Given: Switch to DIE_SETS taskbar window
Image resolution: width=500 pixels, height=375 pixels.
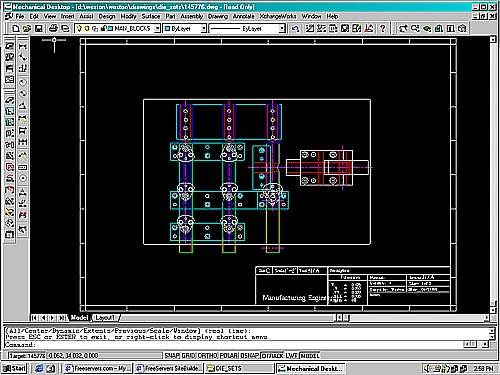Looking at the screenshot, I should coord(239,368).
